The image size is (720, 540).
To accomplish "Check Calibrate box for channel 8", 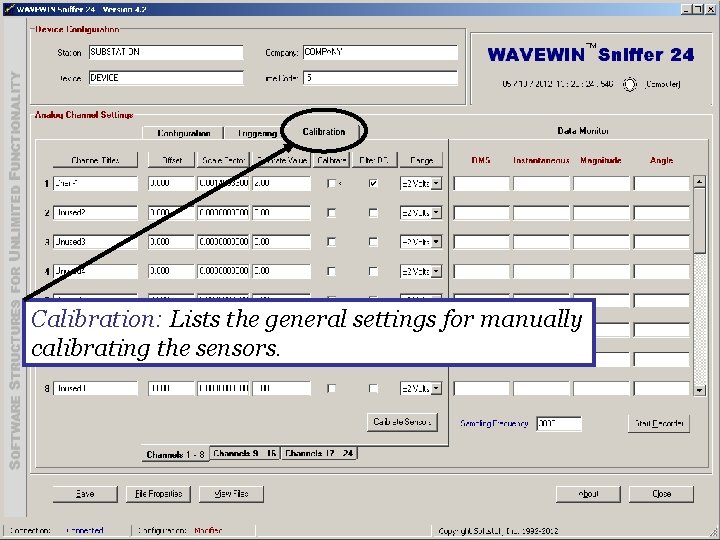I will [x=331, y=388].
